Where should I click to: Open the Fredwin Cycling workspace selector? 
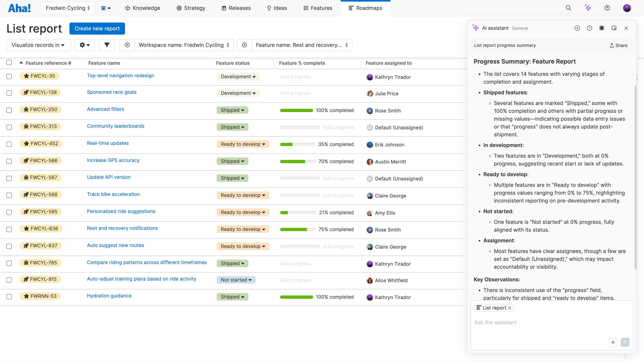(67, 8)
